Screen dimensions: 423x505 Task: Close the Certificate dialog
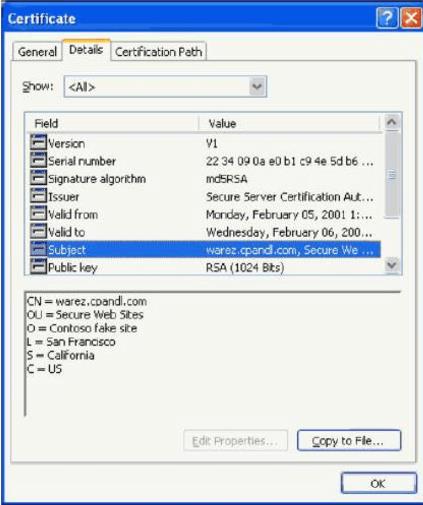tap(411, 18)
